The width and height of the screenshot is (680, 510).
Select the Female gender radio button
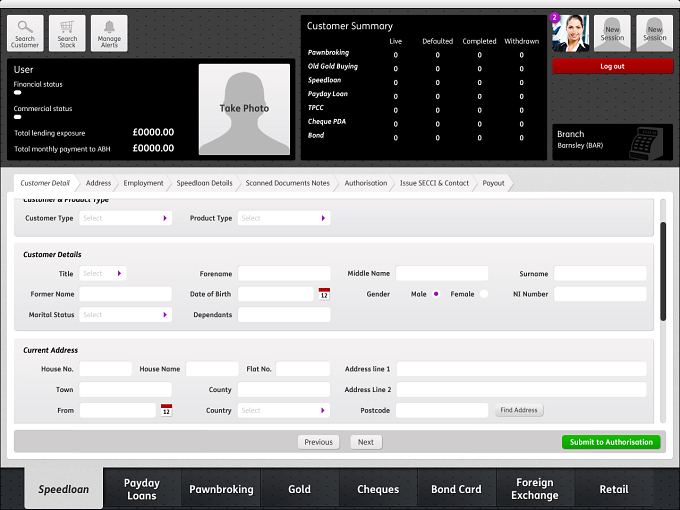[484, 294]
